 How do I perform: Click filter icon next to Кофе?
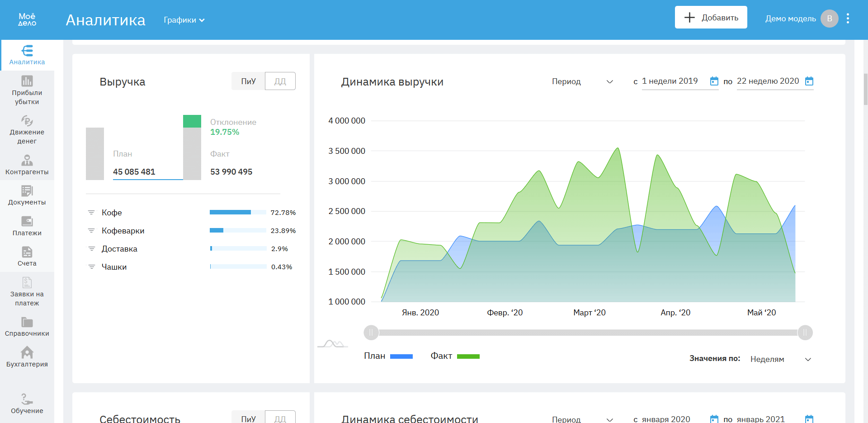(91, 213)
